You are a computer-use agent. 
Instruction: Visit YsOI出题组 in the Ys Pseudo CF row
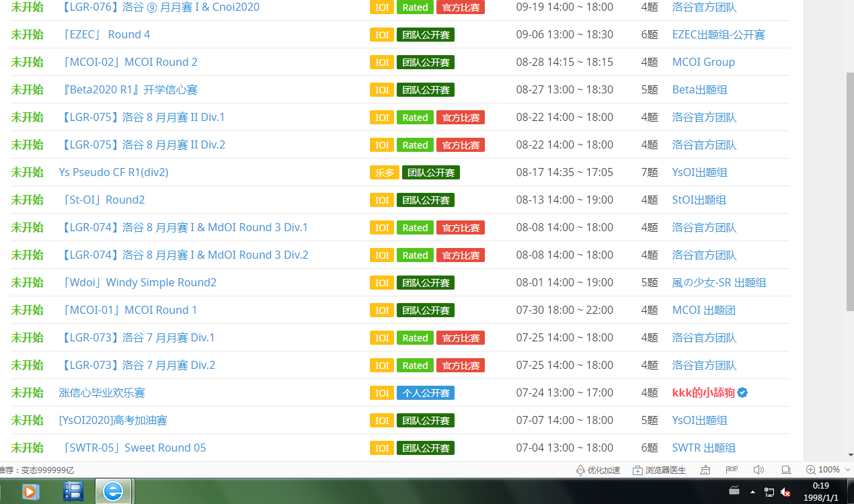click(700, 172)
